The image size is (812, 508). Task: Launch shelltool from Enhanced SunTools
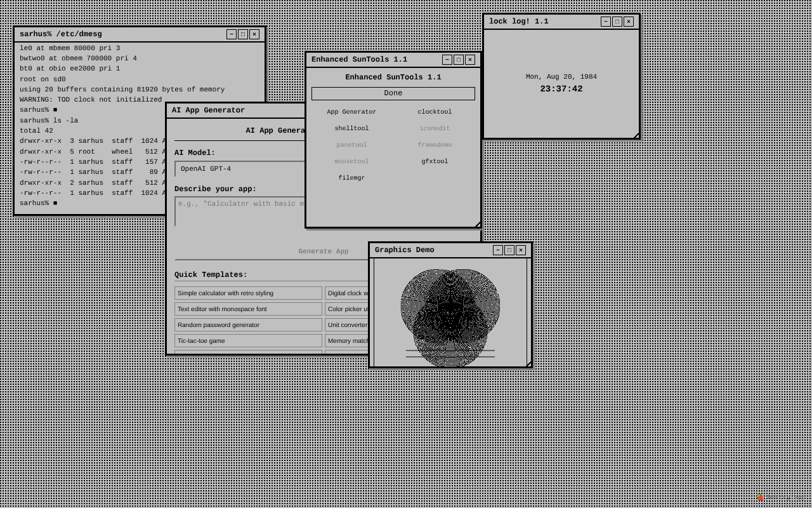(x=351, y=128)
